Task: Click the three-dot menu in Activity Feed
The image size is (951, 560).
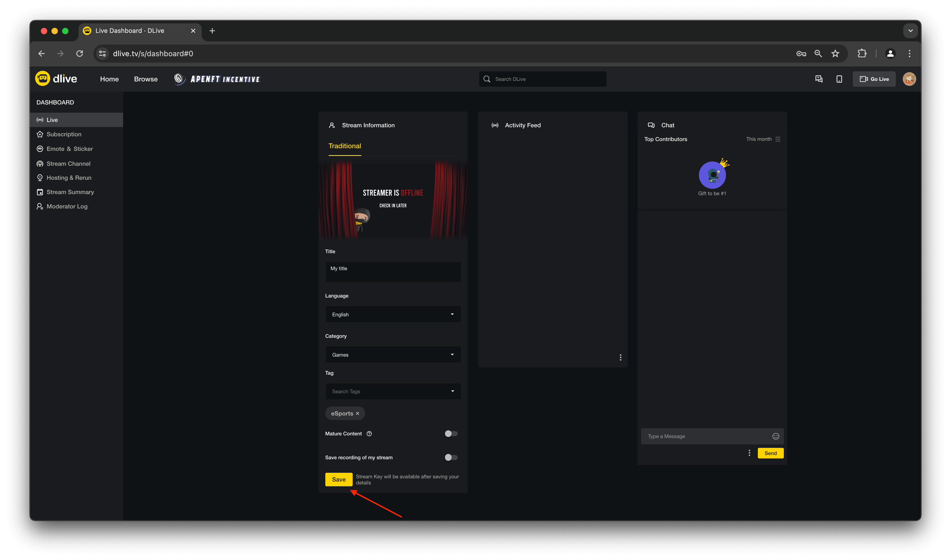Action: click(620, 357)
